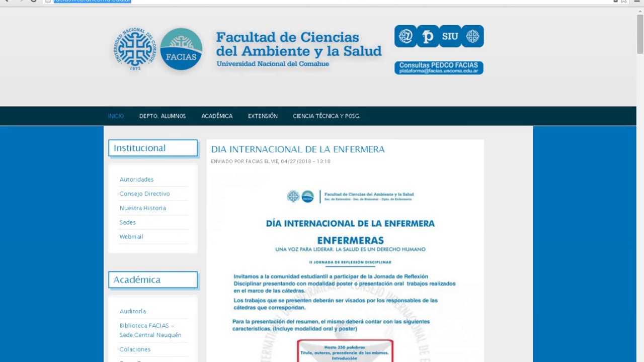Open the Webmail sidebar link
Screen dimensions: 644x362
(131, 237)
